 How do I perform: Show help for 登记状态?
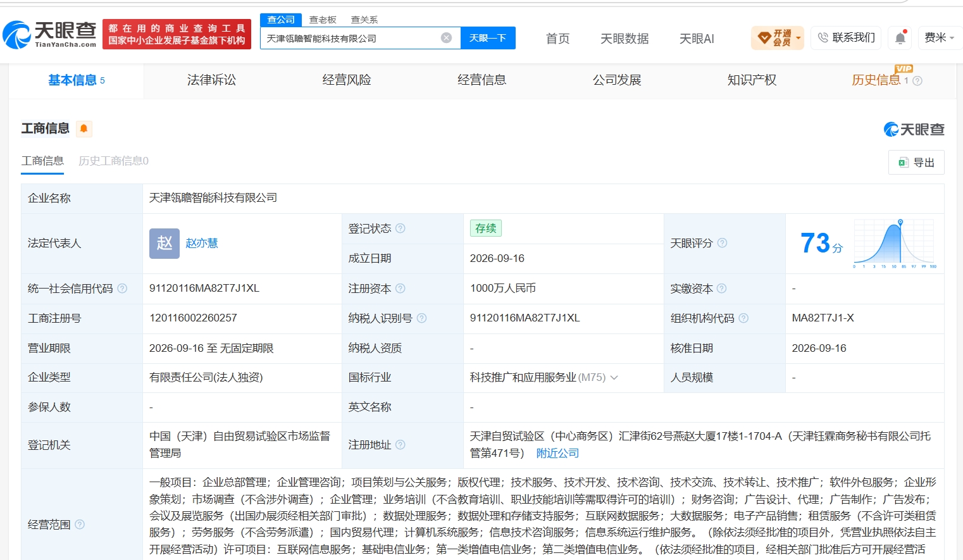401,228
